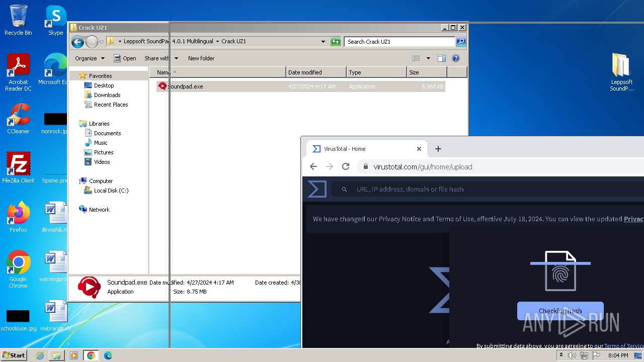The image size is (644, 362).
Task: Click the Explorer Back navigation button
Action: (77, 42)
